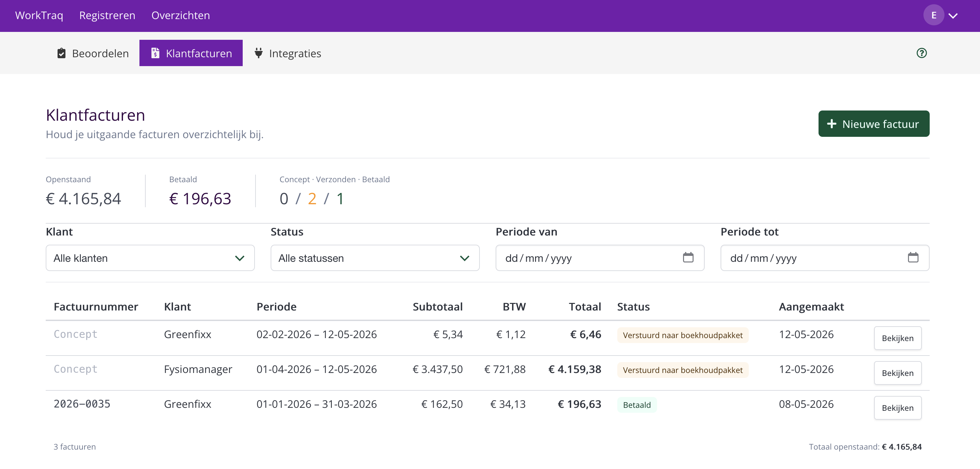980x469 pixels.
Task: Click the invoice icon on Klantfacturen tab
Action: (155, 53)
